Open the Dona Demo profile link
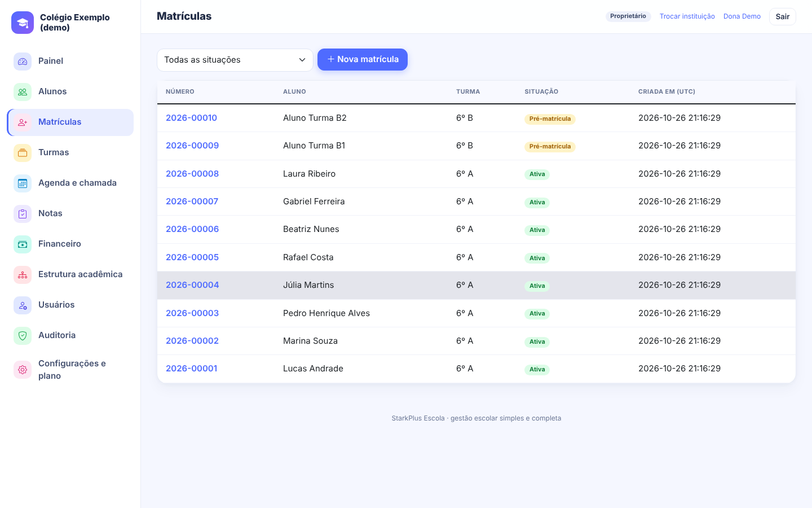Viewport: 812px width, 508px height. (742, 16)
